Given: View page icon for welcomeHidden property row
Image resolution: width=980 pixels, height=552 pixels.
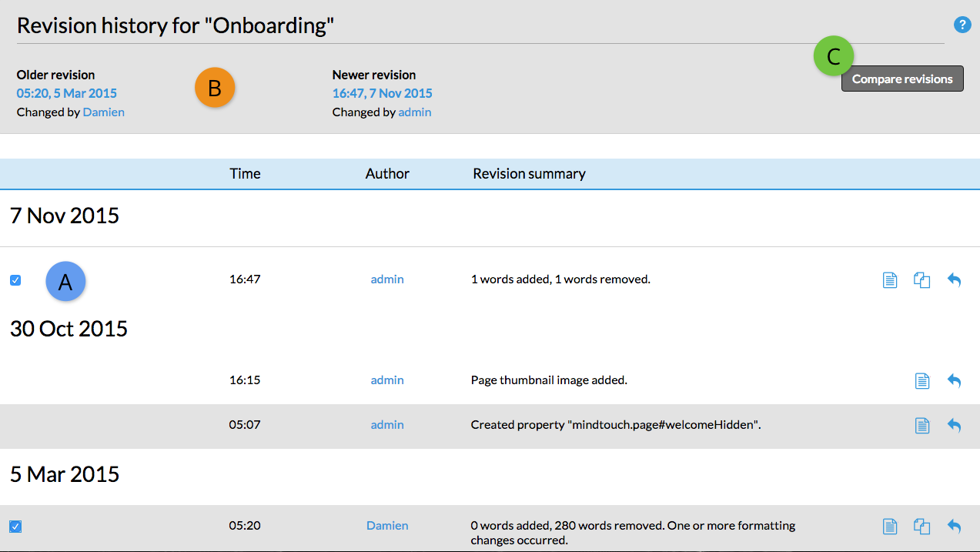Looking at the screenshot, I should pos(921,425).
